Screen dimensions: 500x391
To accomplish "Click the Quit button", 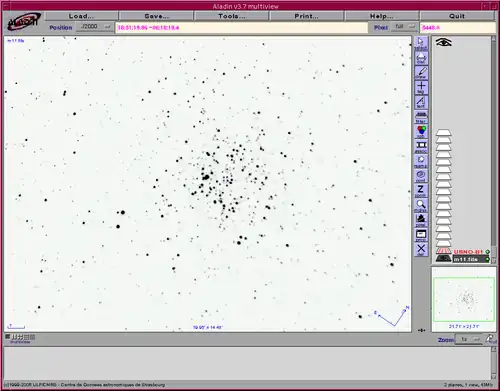I will click(457, 16).
